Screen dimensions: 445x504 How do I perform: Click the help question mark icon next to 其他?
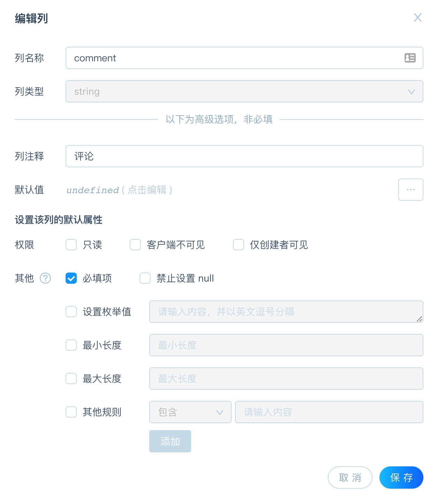pyautogui.click(x=45, y=278)
